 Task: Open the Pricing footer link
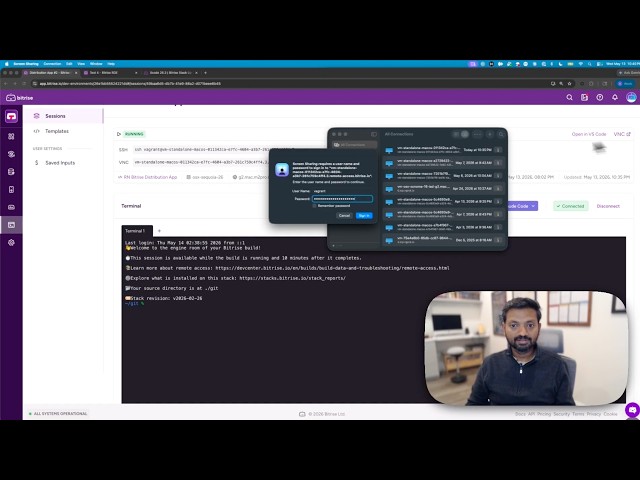pyautogui.click(x=544, y=414)
